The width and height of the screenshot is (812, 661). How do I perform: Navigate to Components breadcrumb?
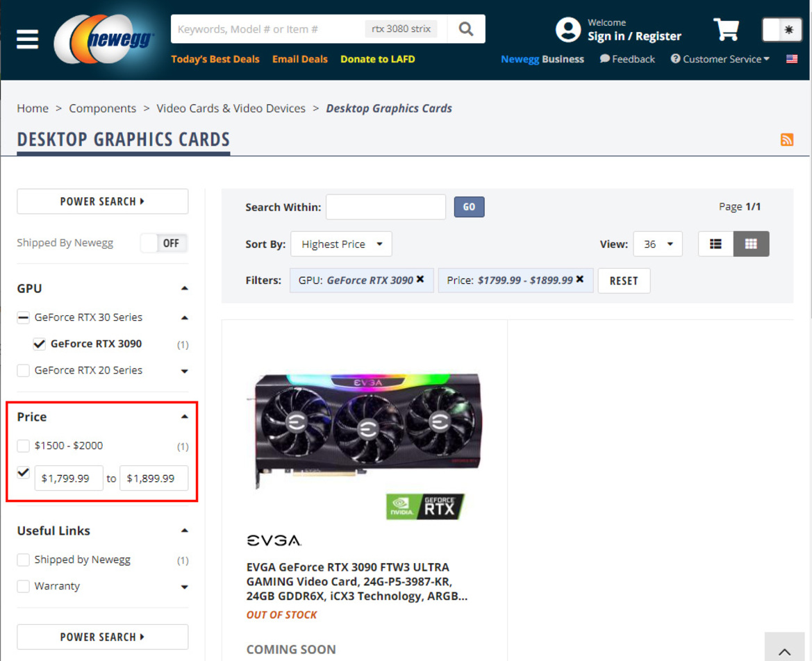pyautogui.click(x=103, y=108)
